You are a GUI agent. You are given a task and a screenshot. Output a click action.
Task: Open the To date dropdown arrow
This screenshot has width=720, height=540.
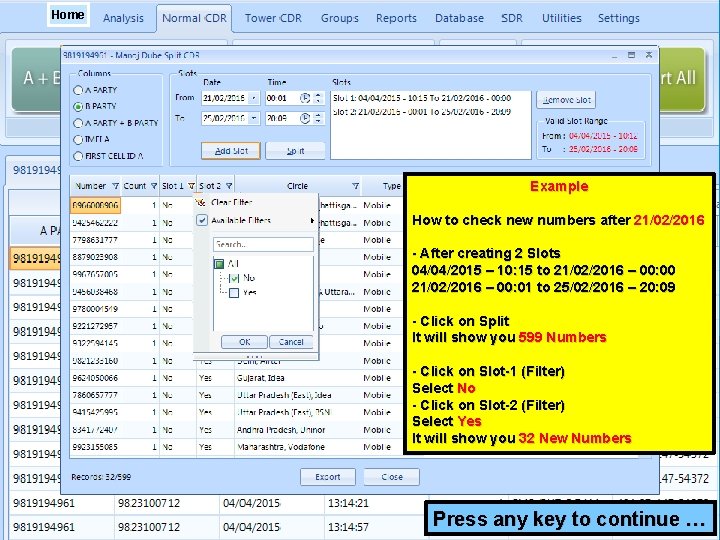(254, 118)
